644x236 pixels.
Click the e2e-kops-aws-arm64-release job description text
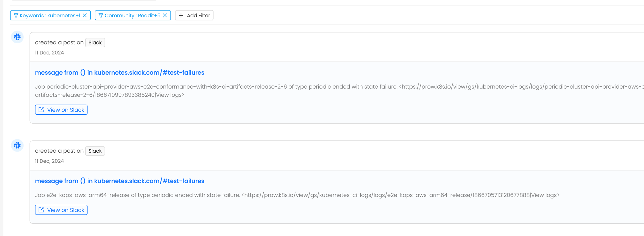pos(297,195)
